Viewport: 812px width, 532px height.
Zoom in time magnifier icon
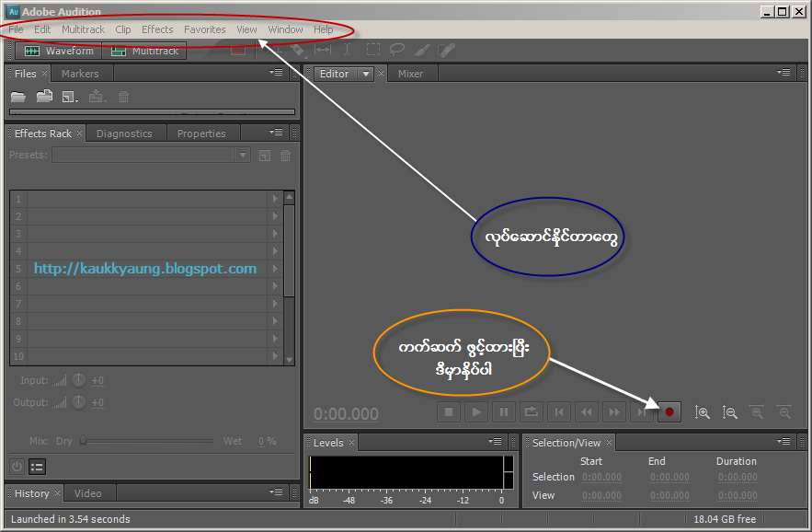[757, 412]
